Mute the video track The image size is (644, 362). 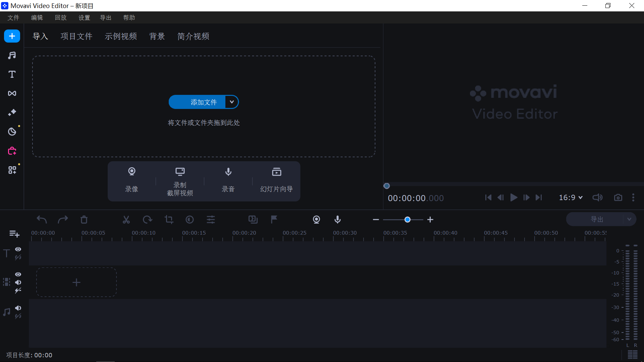click(18, 283)
